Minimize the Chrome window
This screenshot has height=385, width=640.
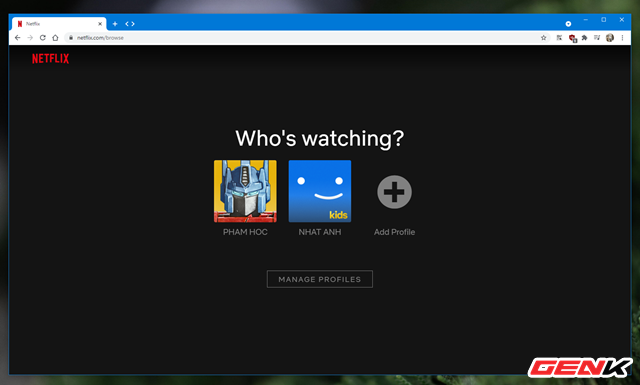pyautogui.click(x=586, y=20)
